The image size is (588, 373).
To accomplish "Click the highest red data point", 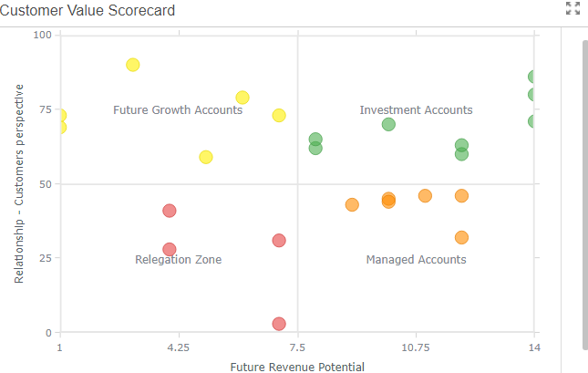I will point(170,211).
